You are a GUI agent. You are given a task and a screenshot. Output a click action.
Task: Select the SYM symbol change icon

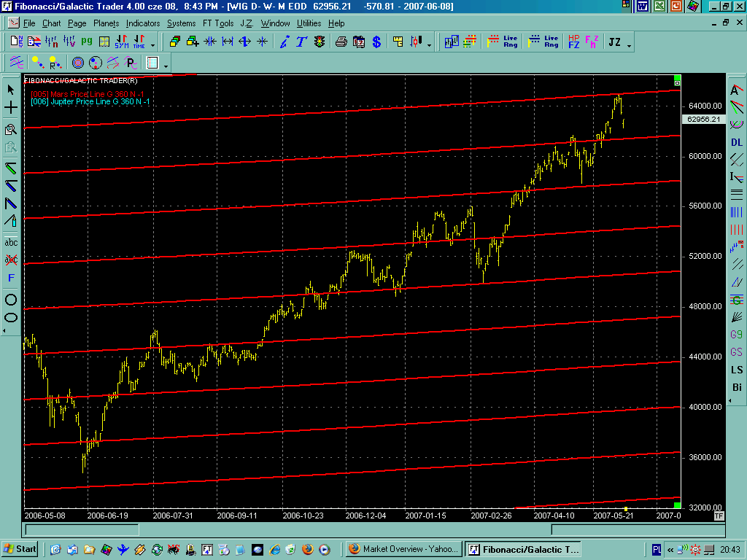click(121, 42)
